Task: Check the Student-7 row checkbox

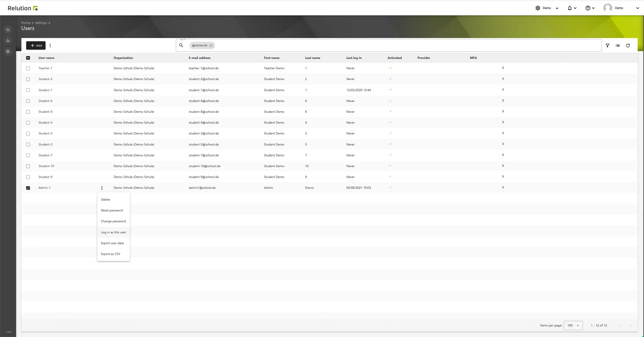Action: [28, 155]
